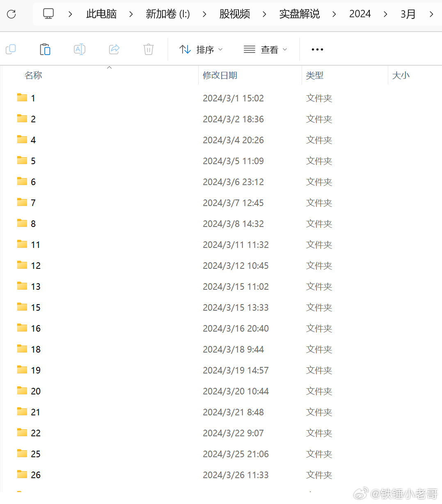The image size is (442, 504).
Task: Select folder icon of folder 21
Action: [22, 411]
